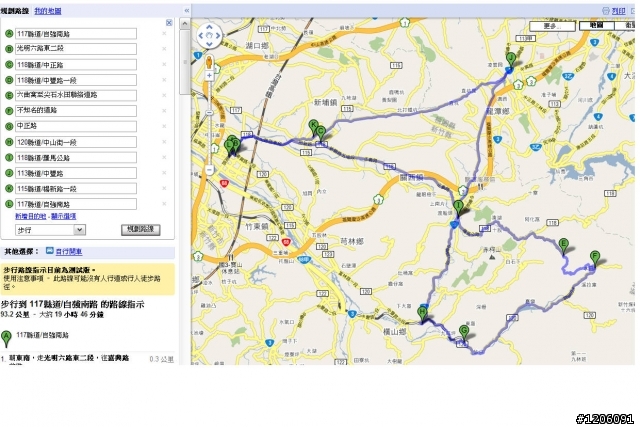Click map marker K near 新埔鎮
This screenshot has height=427, width=640.
(x=313, y=127)
